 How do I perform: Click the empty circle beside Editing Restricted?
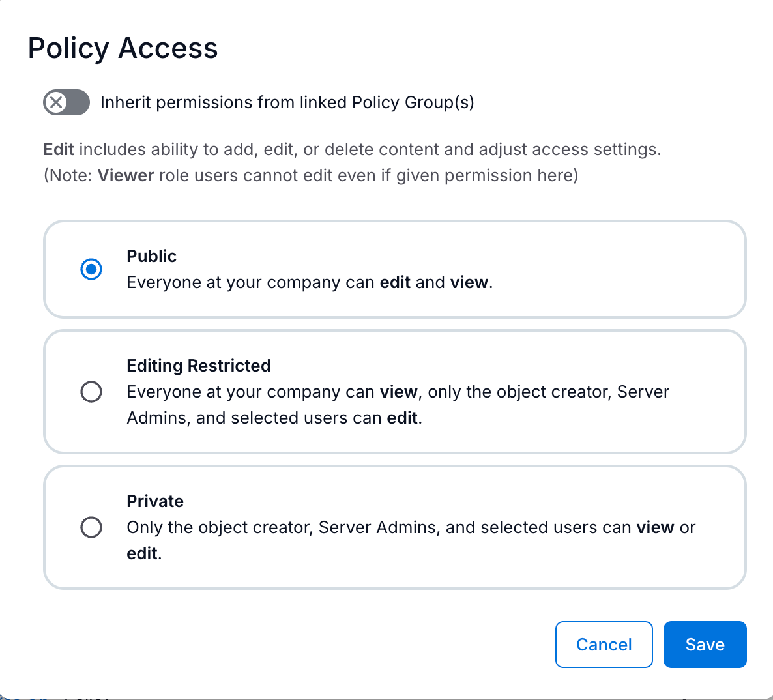(91, 391)
